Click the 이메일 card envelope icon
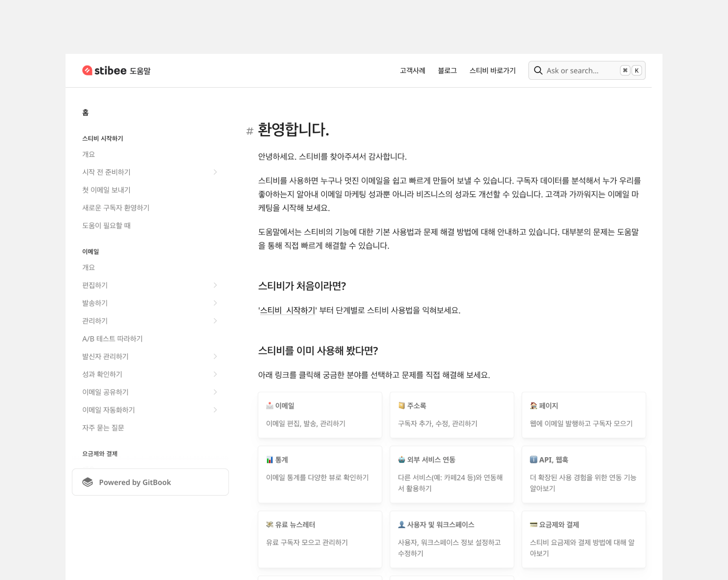728x580 pixels. coord(270,406)
